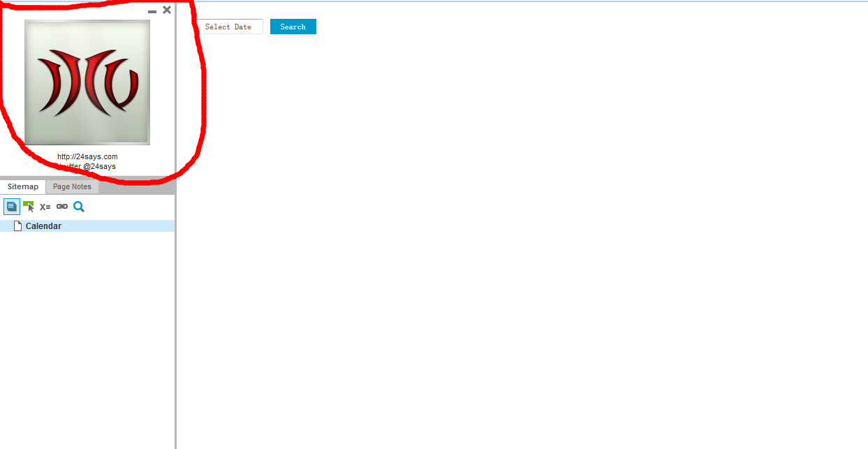
Task: Click the red 24says logo image
Action: tap(87, 82)
